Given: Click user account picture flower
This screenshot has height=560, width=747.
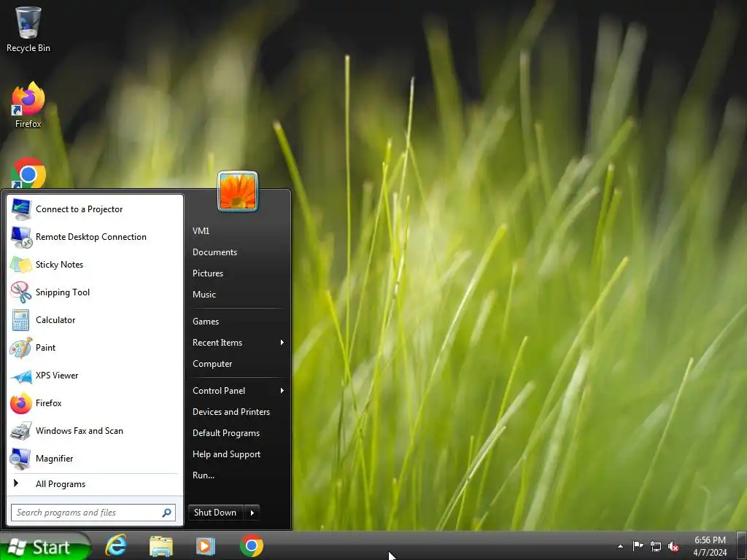Looking at the screenshot, I should [x=238, y=191].
